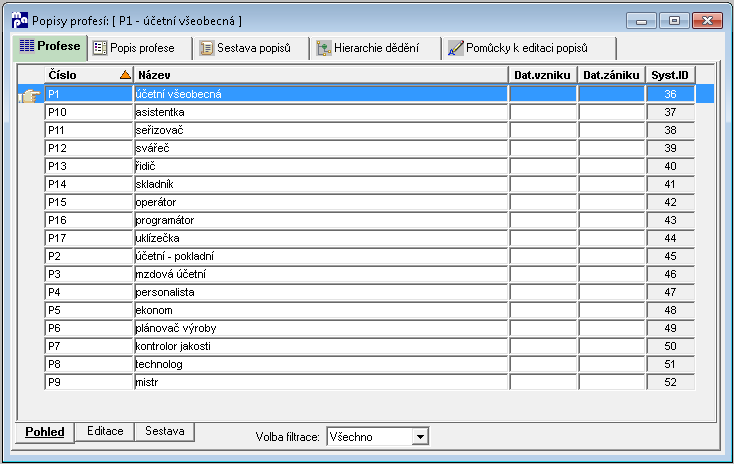Click the Profese tab grid icon
Viewport: 734px width, 464px height.
(27, 46)
